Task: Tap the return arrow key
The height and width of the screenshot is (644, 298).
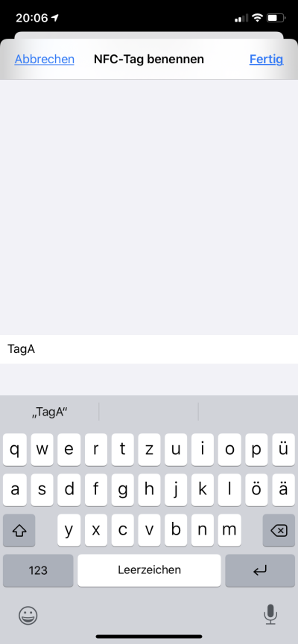Action: coord(260,570)
